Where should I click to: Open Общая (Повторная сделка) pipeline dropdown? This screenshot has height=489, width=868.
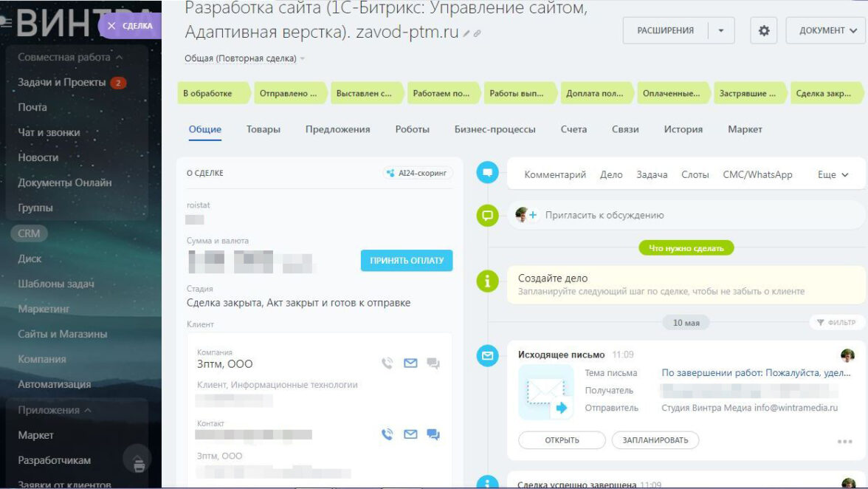pyautogui.click(x=245, y=58)
